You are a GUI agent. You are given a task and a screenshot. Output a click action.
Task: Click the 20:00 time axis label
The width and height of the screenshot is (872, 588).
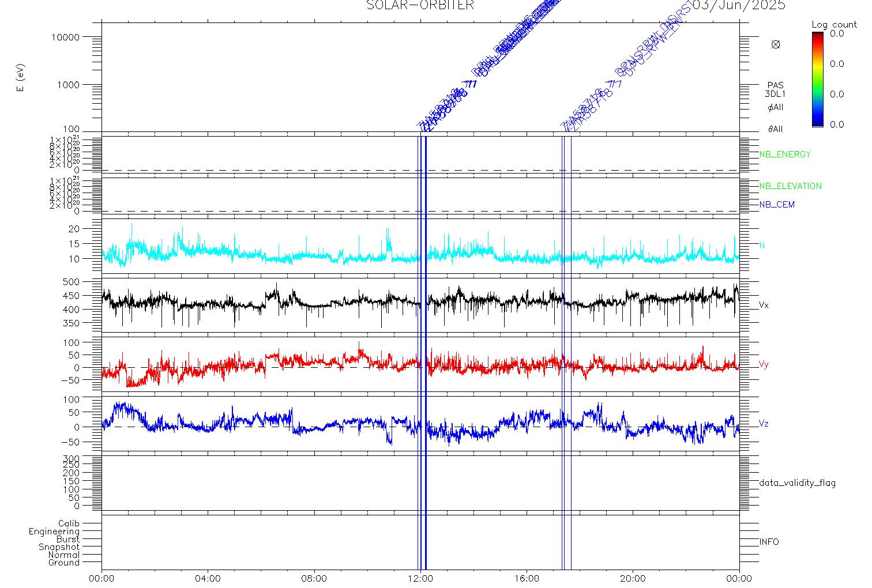pos(633,579)
